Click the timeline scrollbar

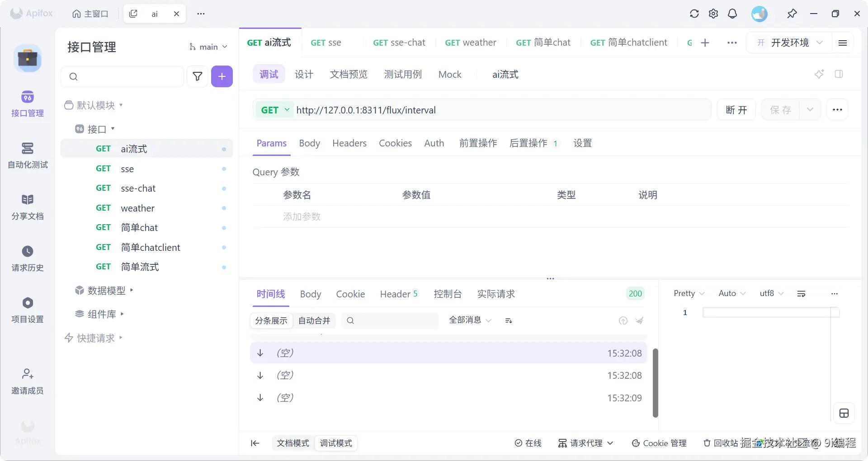coord(656,383)
